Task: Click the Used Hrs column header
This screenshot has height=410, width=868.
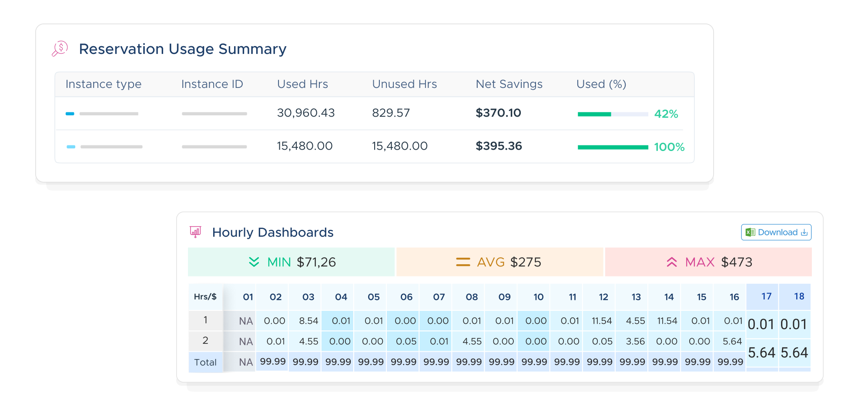Action: click(302, 84)
